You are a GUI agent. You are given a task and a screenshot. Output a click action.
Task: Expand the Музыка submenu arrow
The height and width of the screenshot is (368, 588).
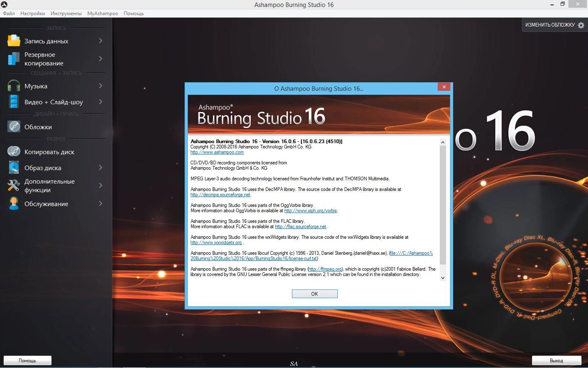pos(100,86)
